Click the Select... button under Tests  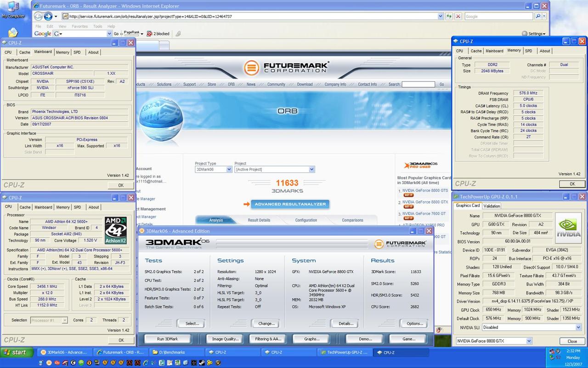192,323
